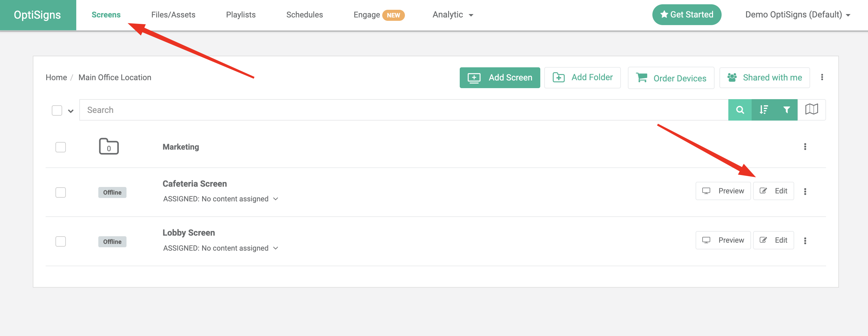868x336 pixels.
Task: Click the Add Screen button
Action: coord(499,77)
